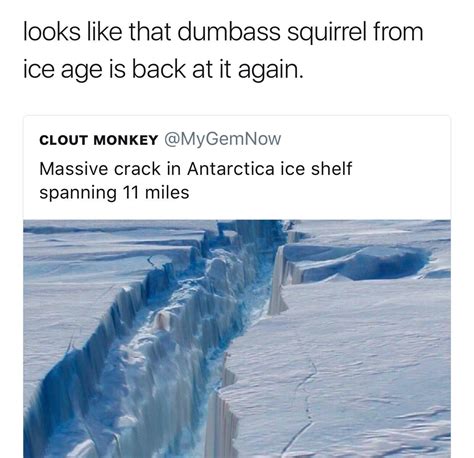Open the quoted tweet card's white header area
This screenshot has height=458, width=474.
[x=237, y=168]
